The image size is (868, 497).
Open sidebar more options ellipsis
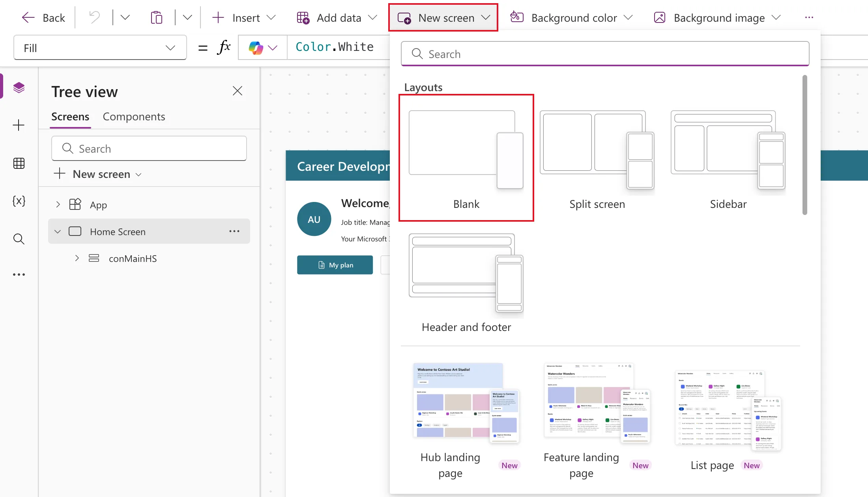pos(19,275)
